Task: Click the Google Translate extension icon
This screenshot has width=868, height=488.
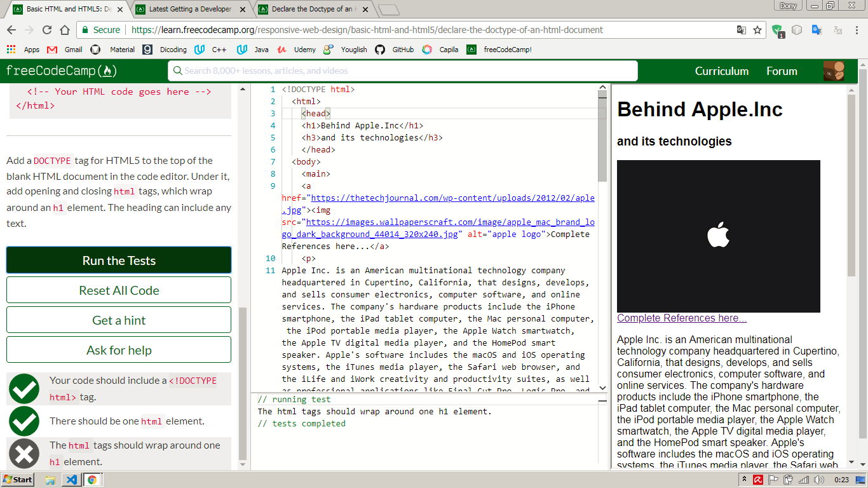Action: coord(817,30)
